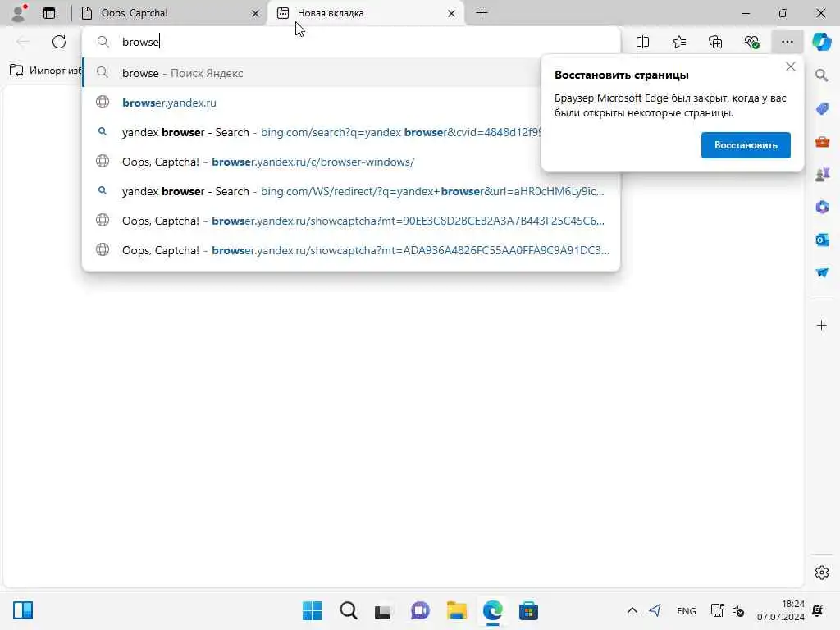Select Captcha suggestion with mt=90EE3C8D
Image resolution: width=840 pixels, height=630 pixels.
click(x=351, y=220)
